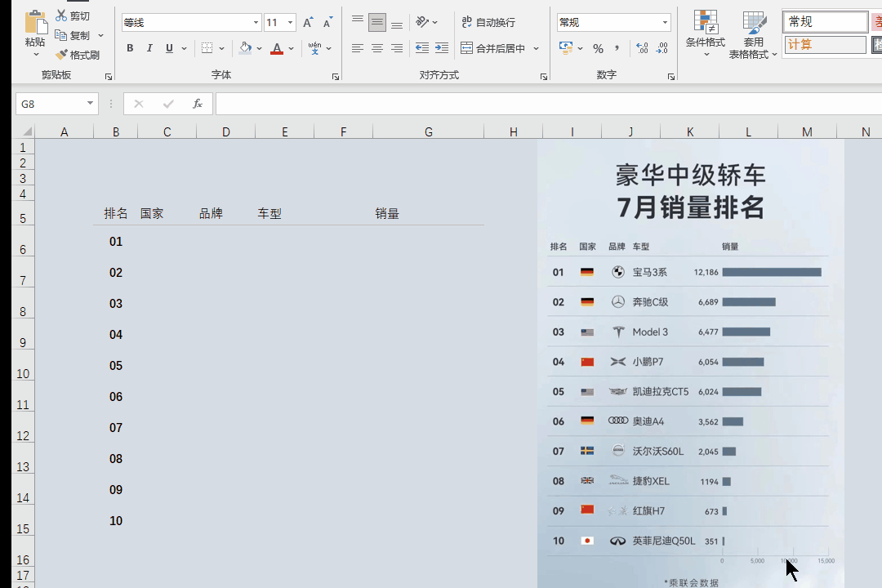The width and height of the screenshot is (882, 588).
Task: Click Increase Decimal icon
Action: pos(642,48)
